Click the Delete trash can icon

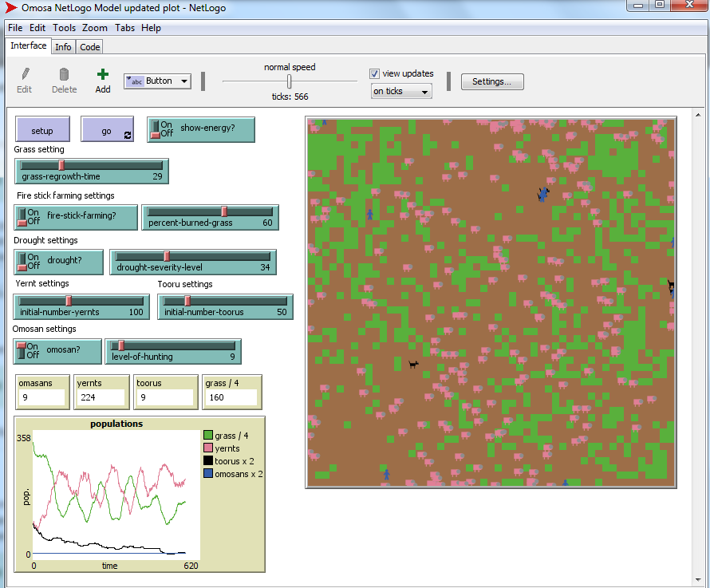(64, 74)
